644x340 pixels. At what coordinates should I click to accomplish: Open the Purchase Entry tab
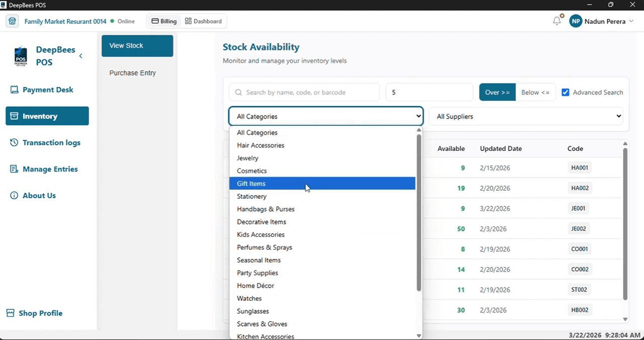(137, 73)
